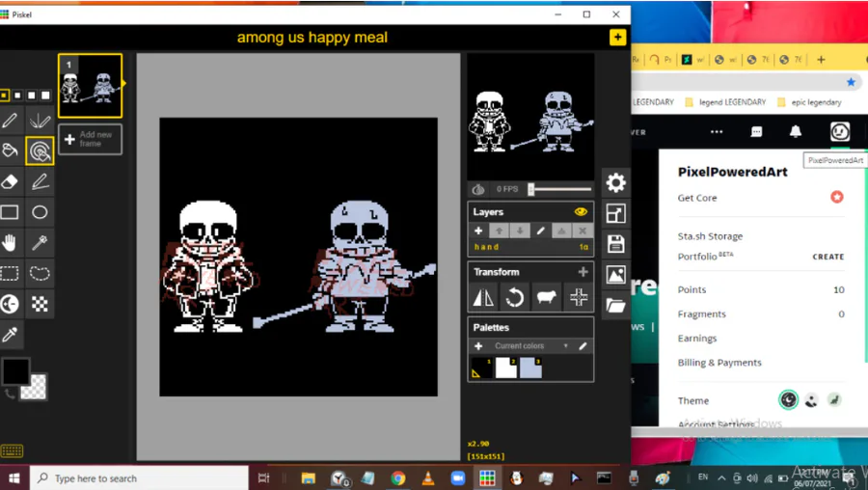Clone layer with the sheep icon
The width and height of the screenshot is (868, 490).
click(547, 297)
